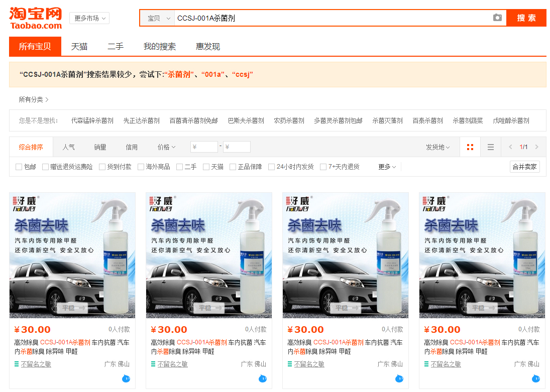Open related search 多菌灵杀菌剂包邮
This screenshot has width=550, height=392.
click(x=338, y=120)
